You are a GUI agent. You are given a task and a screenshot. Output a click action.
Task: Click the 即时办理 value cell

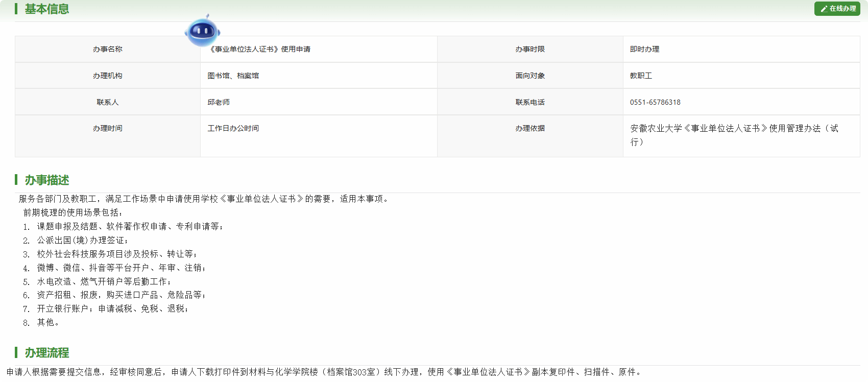tap(644, 49)
